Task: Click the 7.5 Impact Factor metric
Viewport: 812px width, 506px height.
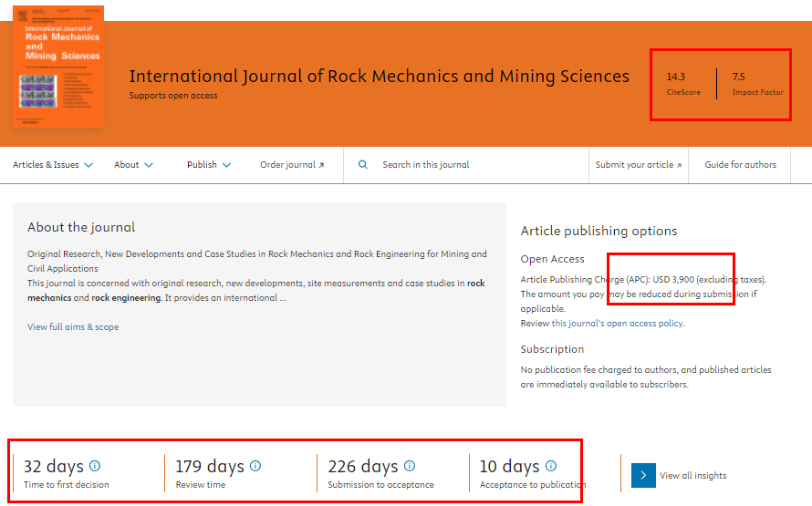Action: 757,83
